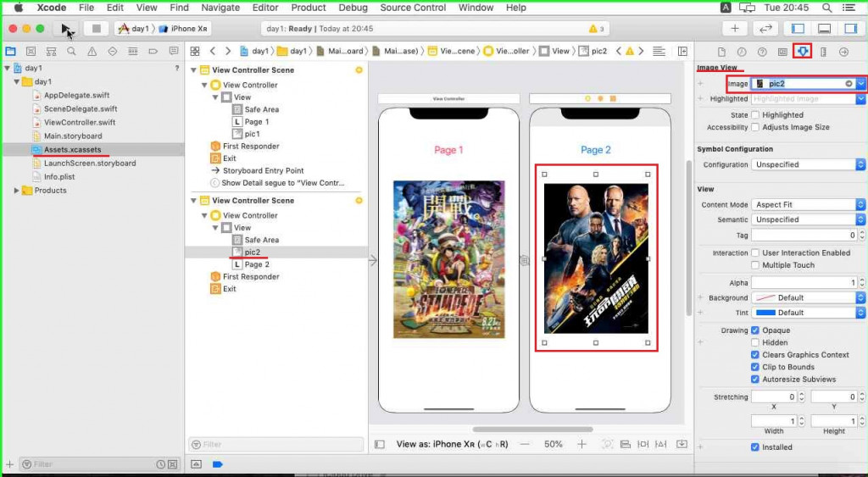Zoom in the canvas with plus
This screenshot has height=477, width=868.
click(581, 444)
